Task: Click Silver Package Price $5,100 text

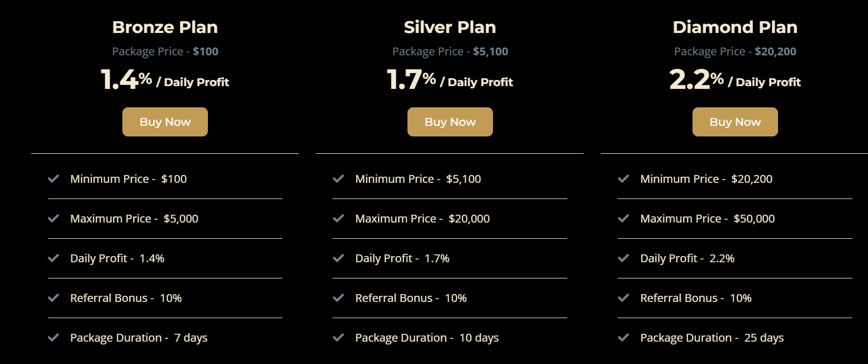Action: (450, 52)
